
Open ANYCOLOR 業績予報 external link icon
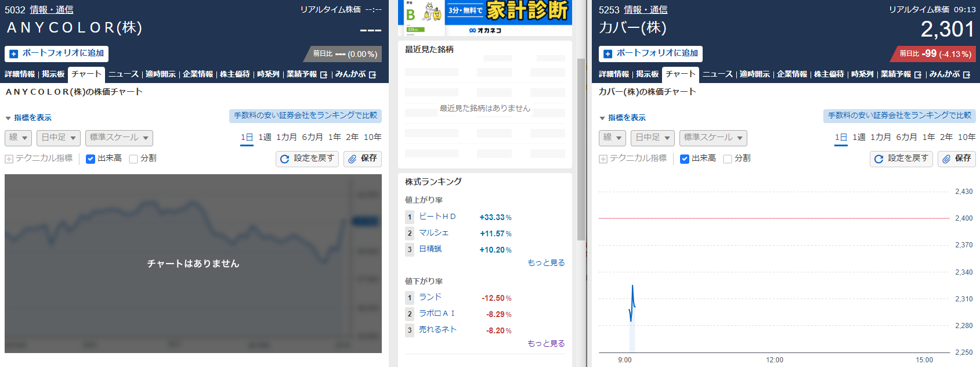[324, 75]
